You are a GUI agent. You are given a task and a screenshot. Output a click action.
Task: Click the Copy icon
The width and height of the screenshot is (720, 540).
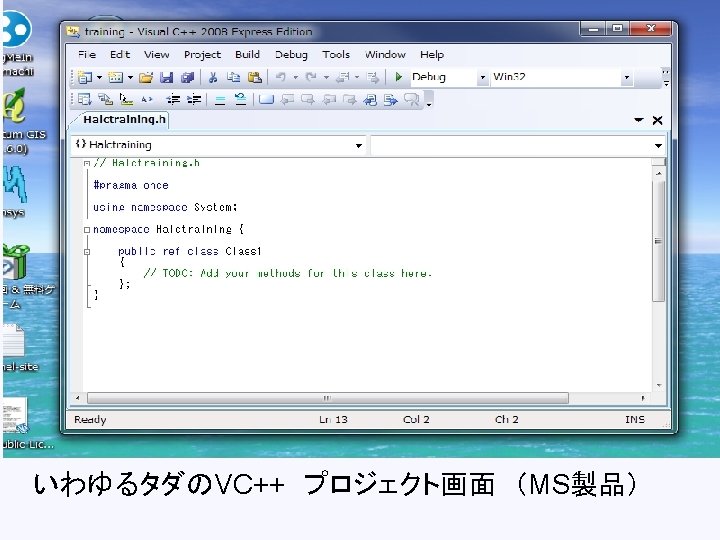point(234,77)
